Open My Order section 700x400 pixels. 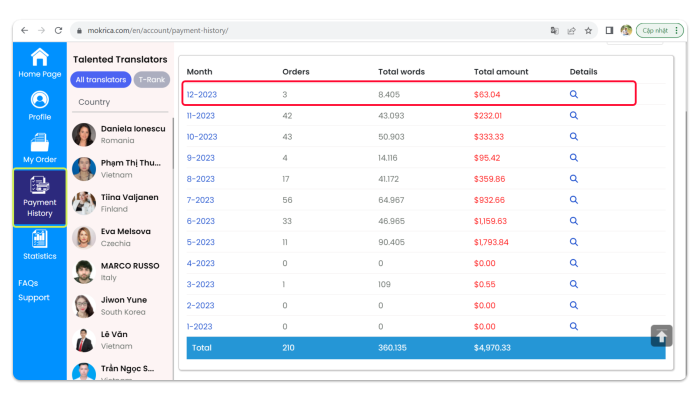39,149
